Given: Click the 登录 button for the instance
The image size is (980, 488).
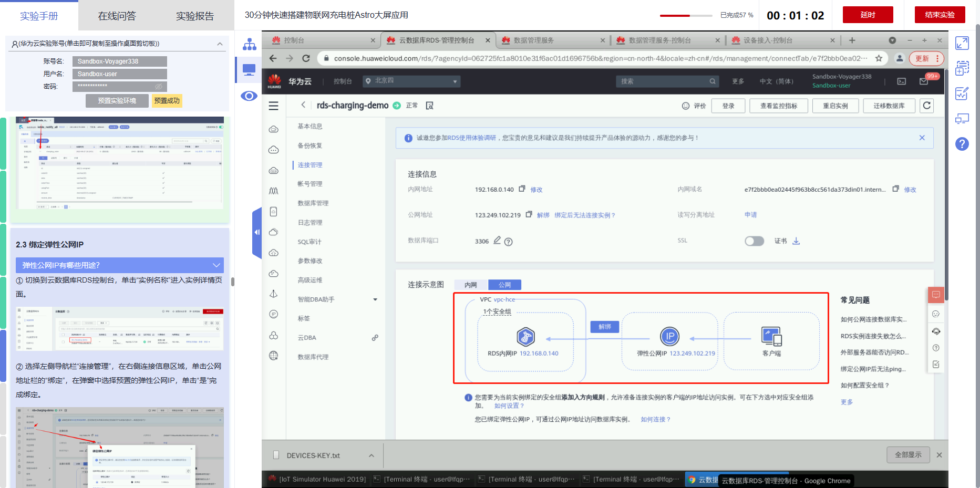Looking at the screenshot, I should click(728, 106).
